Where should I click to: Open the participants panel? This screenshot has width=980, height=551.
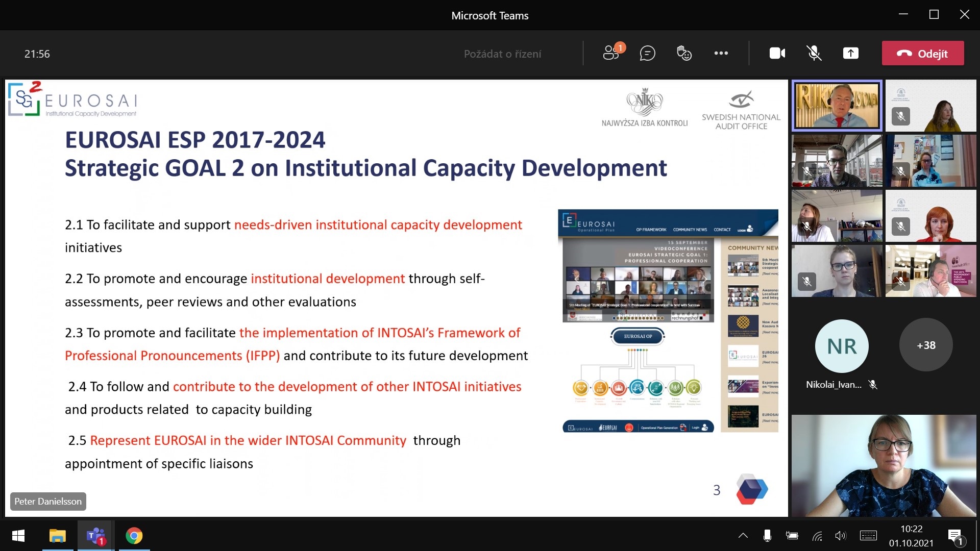[611, 53]
